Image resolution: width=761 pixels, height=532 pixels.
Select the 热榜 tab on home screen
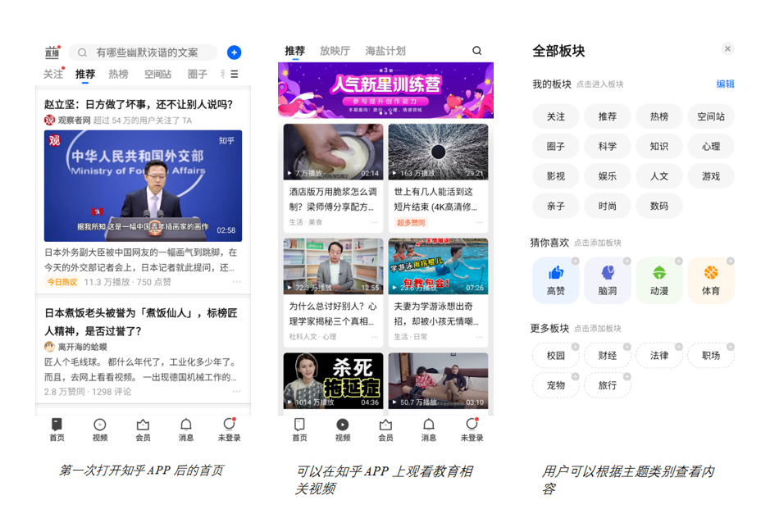pos(118,75)
